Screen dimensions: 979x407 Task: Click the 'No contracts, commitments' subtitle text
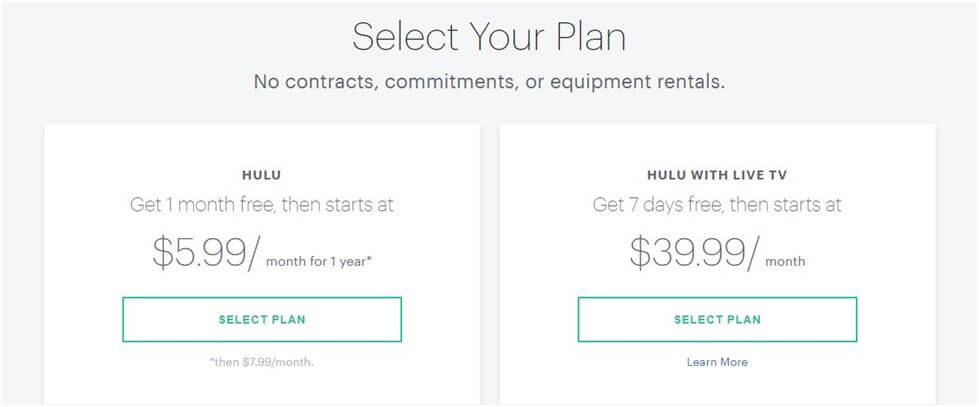(489, 82)
